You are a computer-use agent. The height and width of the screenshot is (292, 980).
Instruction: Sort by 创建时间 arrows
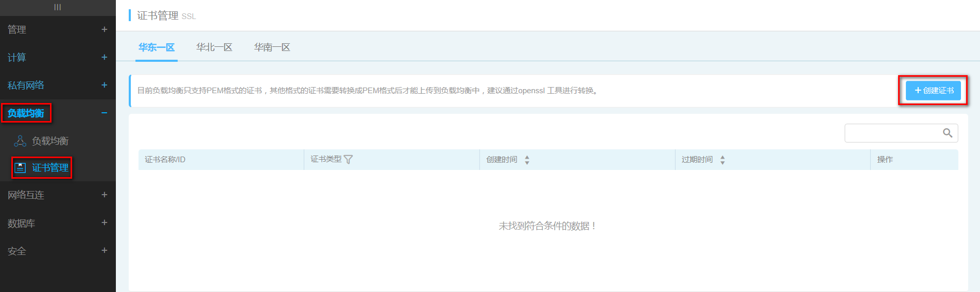[527, 160]
